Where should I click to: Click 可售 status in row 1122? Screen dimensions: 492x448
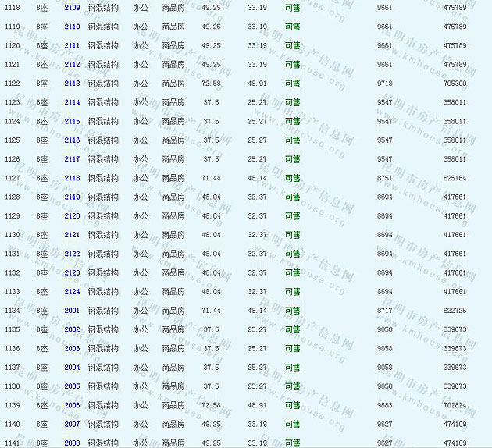(292, 84)
